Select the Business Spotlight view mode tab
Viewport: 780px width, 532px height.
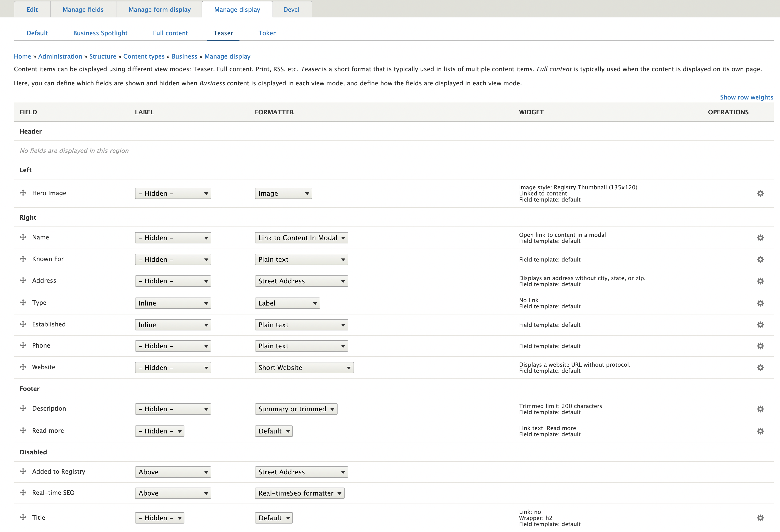(100, 33)
